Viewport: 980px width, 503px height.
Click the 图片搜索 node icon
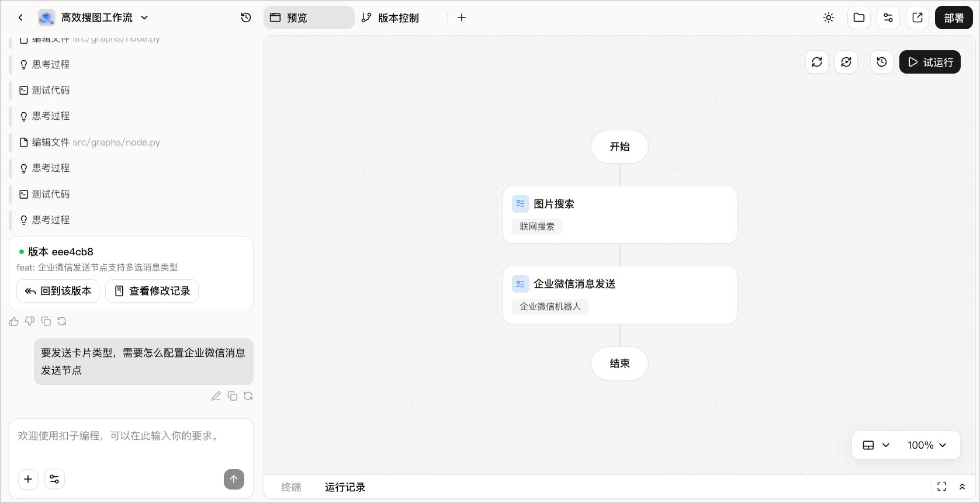coord(520,204)
